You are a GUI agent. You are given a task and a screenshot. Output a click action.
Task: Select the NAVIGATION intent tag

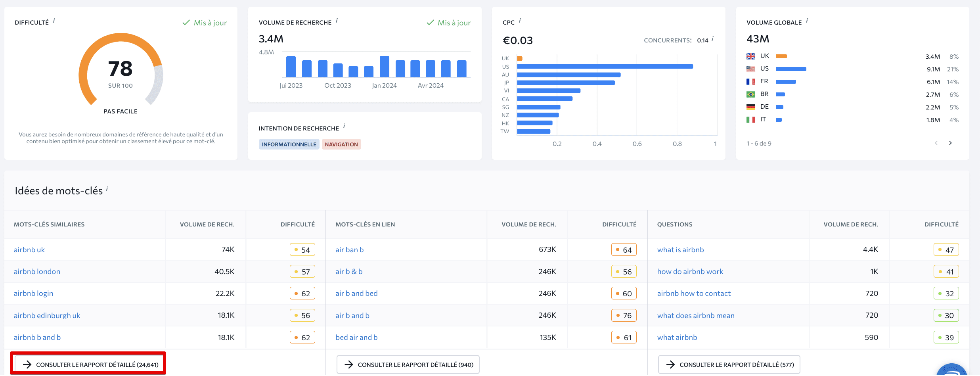[341, 144]
